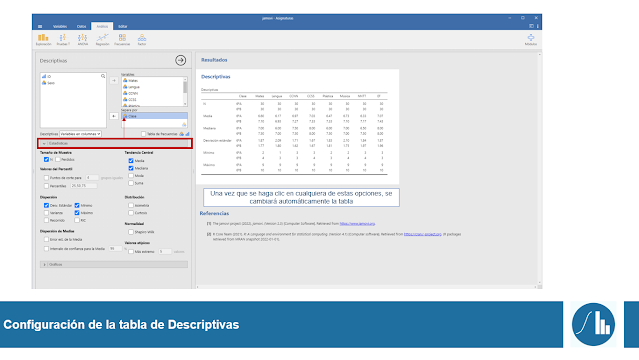Open the jamovi.org reference link

pos(357,224)
